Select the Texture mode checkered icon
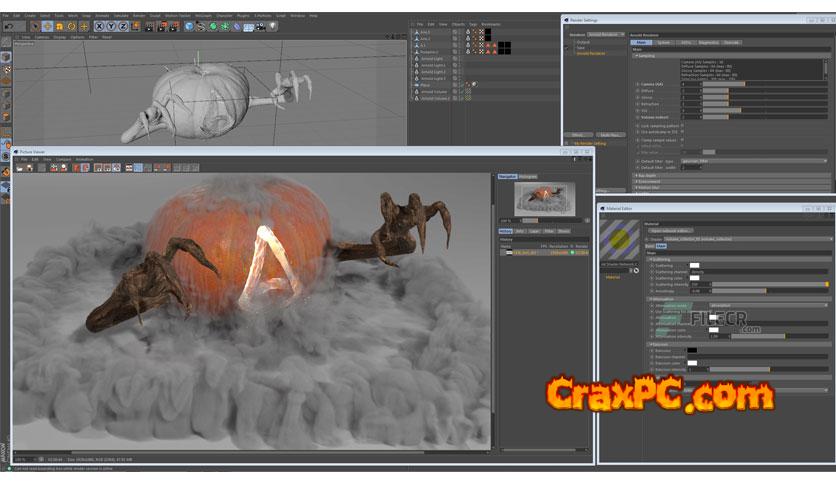The height and width of the screenshot is (484, 836). [6, 70]
